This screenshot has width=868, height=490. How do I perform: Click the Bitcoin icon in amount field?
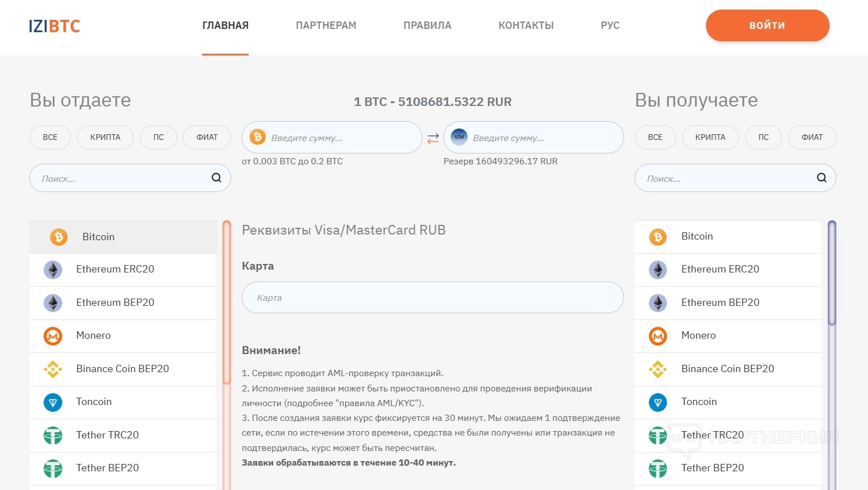pos(258,137)
